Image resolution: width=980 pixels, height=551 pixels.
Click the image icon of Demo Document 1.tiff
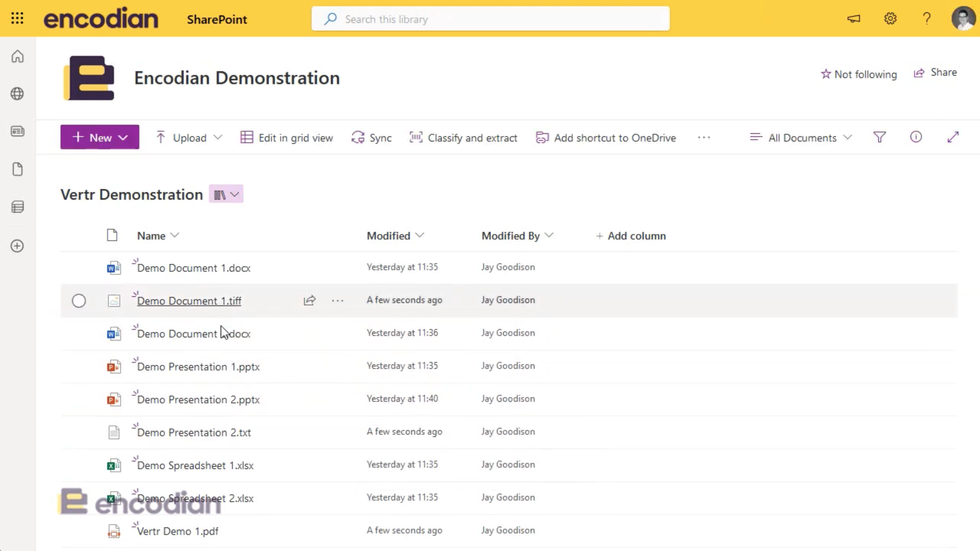point(114,301)
